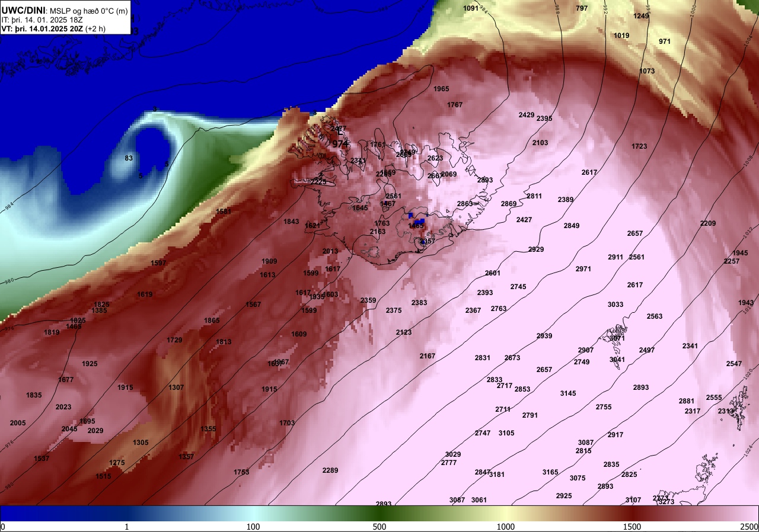The image size is (759, 532).
Task: Click the value 1019
Action: click(x=621, y=36)
